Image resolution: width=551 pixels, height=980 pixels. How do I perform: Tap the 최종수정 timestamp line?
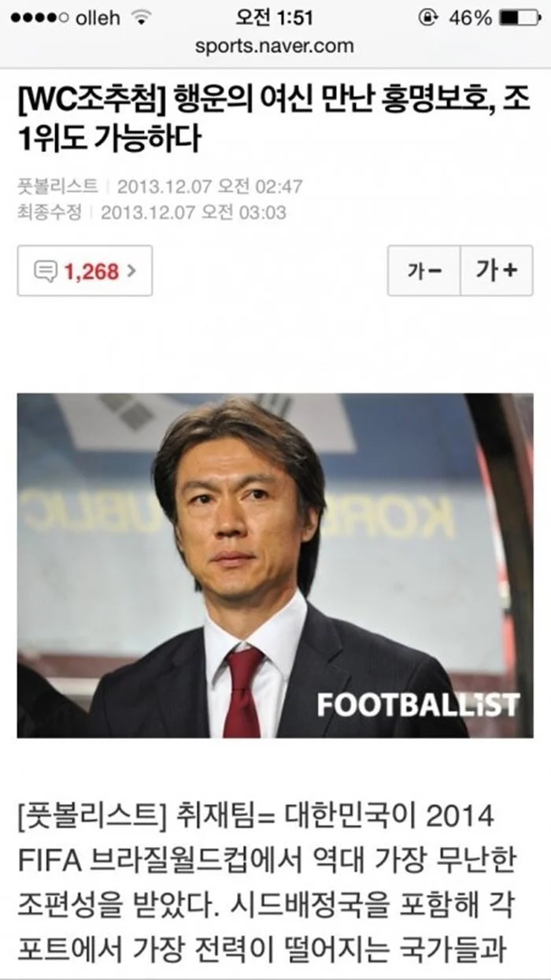tap(152, 212)
